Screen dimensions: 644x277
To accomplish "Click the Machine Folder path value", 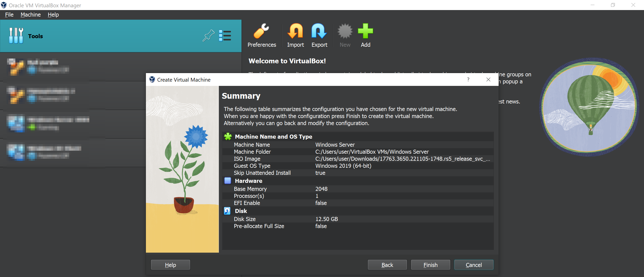I will [372, 152].
